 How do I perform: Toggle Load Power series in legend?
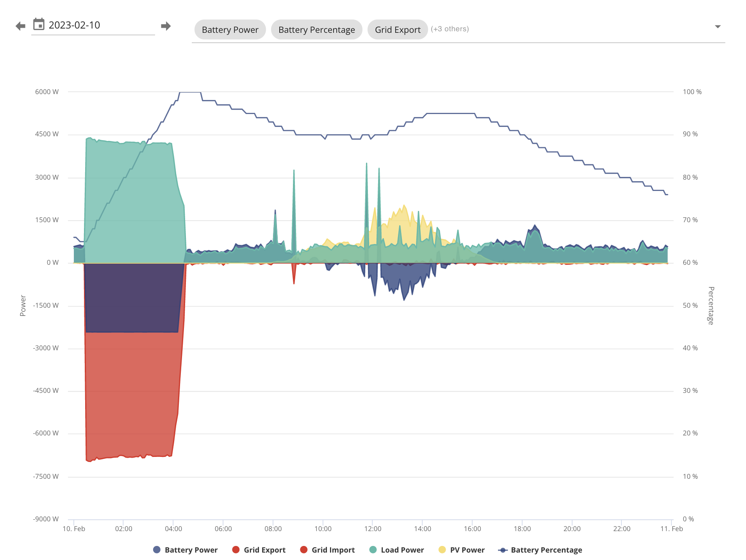[396, 550]
